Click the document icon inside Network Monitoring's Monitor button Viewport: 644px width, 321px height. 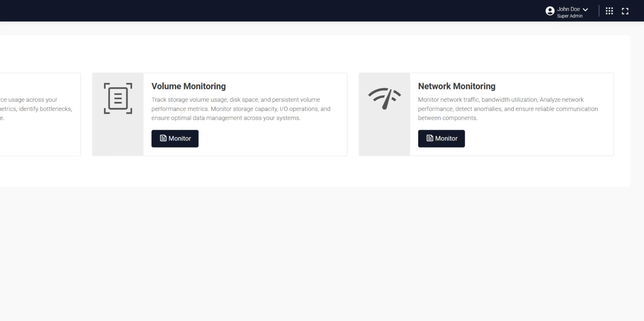(x=430, y=138)
